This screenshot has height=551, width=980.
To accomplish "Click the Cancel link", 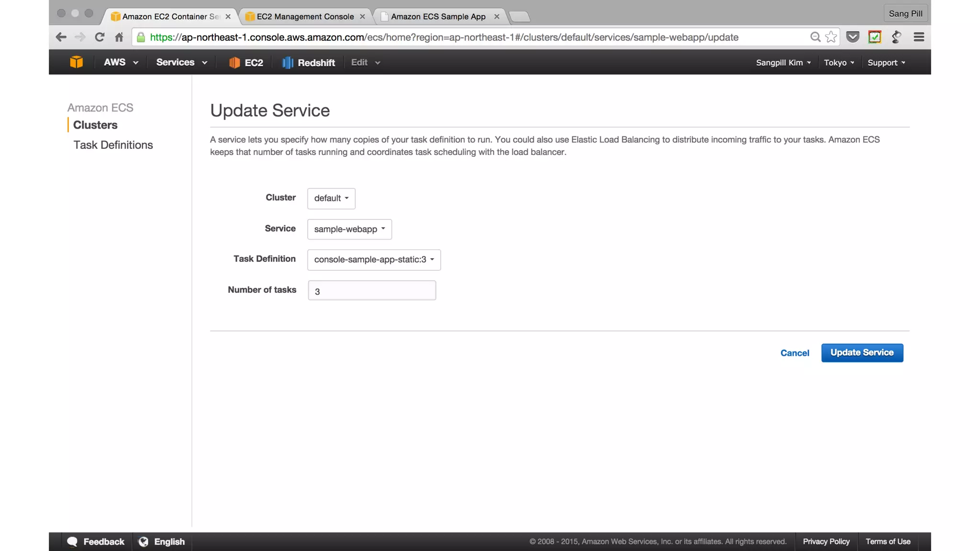I will [794, 353].
